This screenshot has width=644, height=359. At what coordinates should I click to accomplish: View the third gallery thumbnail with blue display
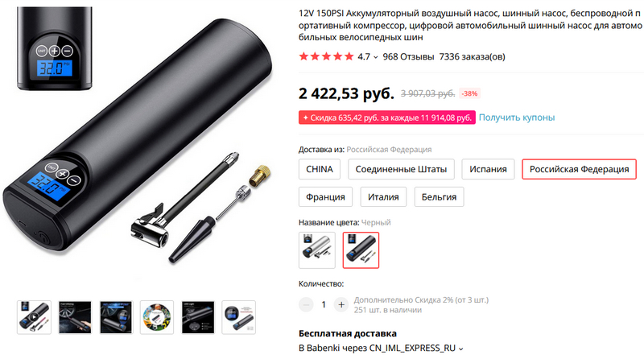click(x=116, y=317)
